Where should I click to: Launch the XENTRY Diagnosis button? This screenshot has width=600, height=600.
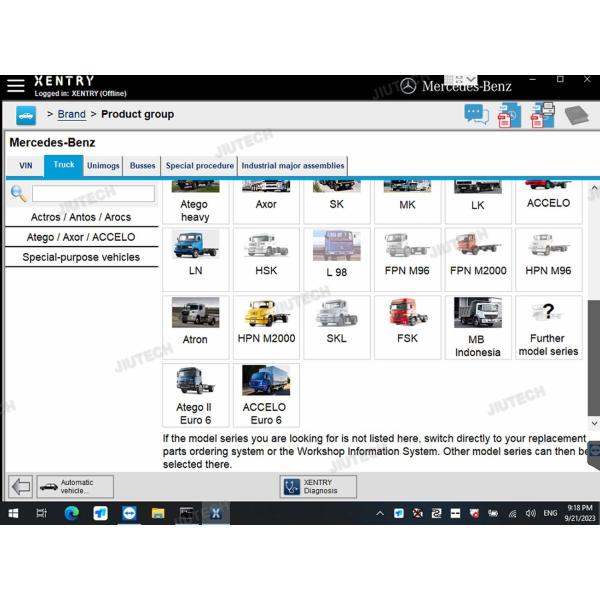(318, 487)
